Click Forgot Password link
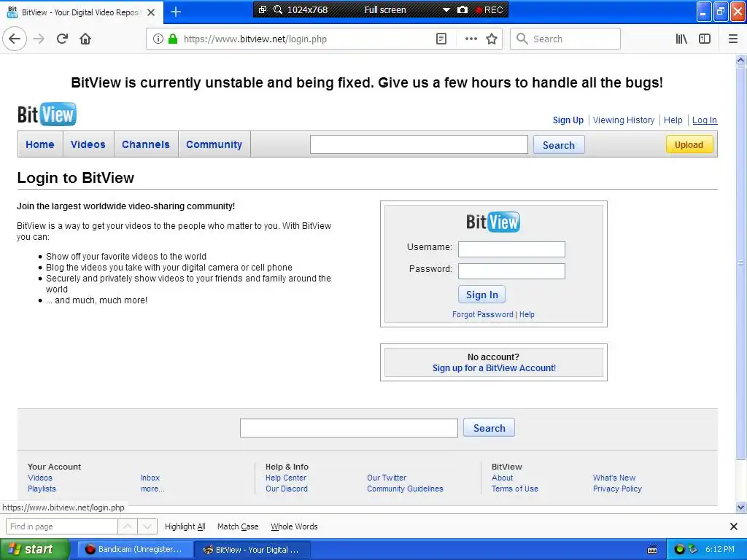This screenshot has width=747, height=560. coord(483,314)
